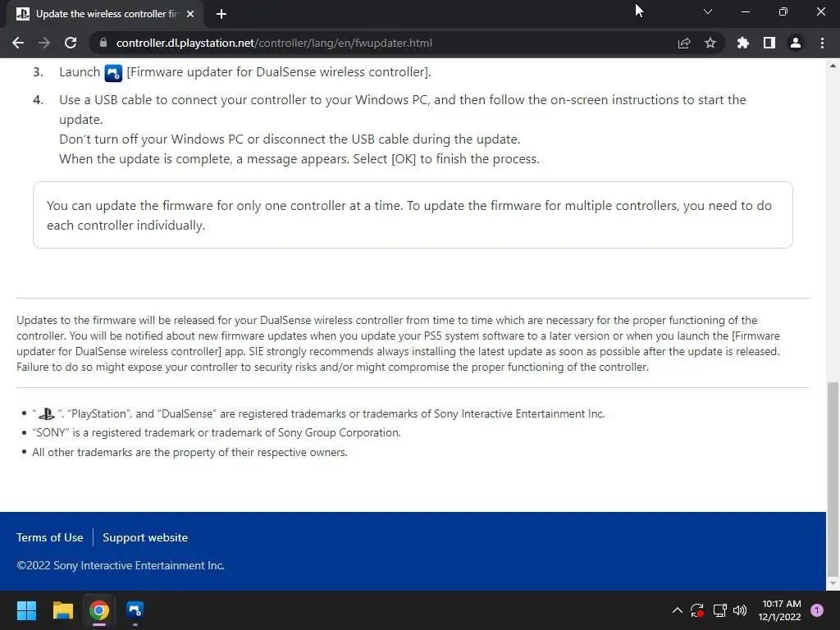Open the clock showing 10:17 AM
Screen dimensions: 840x630
780,610
